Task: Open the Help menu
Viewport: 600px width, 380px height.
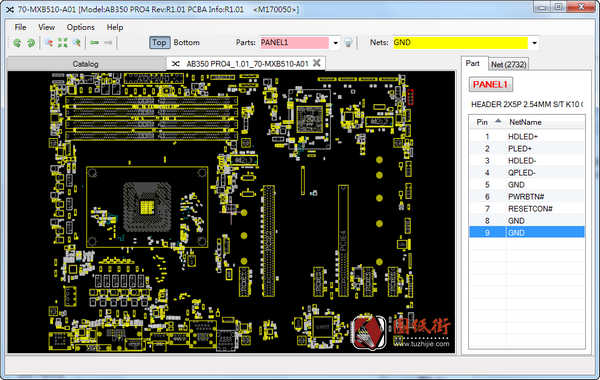Action: pos(115,27)
